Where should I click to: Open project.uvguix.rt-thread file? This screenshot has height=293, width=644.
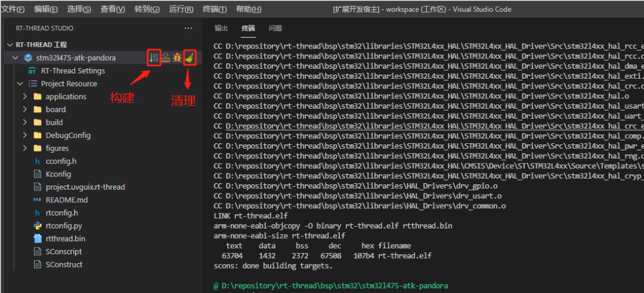(85, 187)
